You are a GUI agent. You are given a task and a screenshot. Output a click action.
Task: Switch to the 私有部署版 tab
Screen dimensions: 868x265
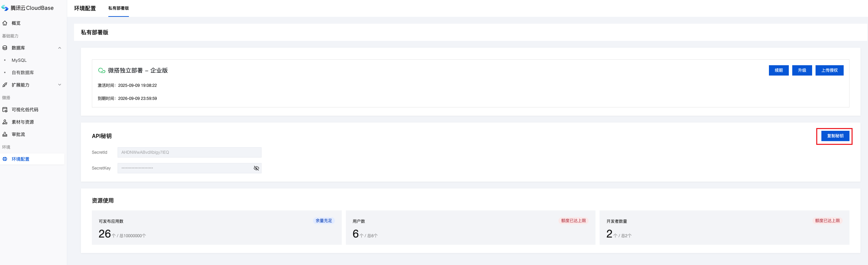pos(119,8)
